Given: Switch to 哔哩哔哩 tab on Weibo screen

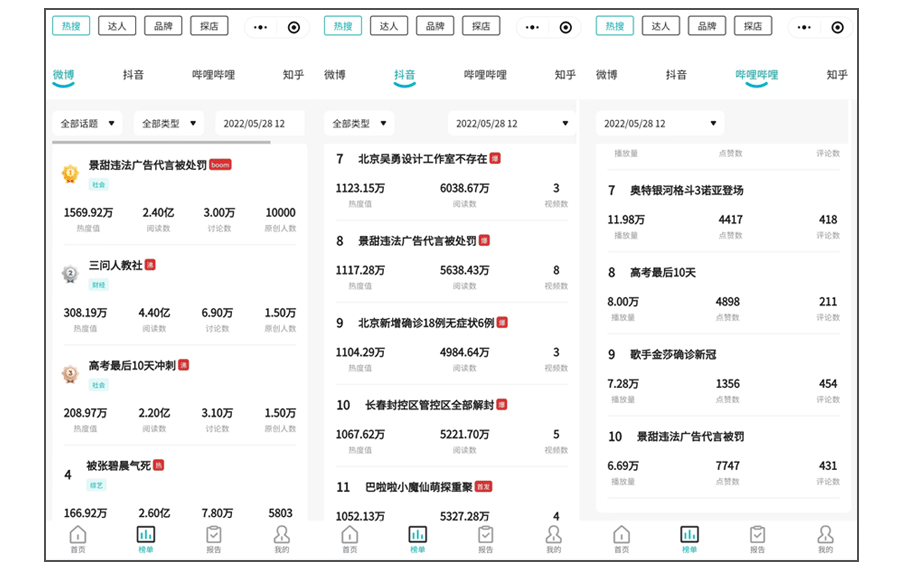Looking at the screenshot, I should (214, 75).
